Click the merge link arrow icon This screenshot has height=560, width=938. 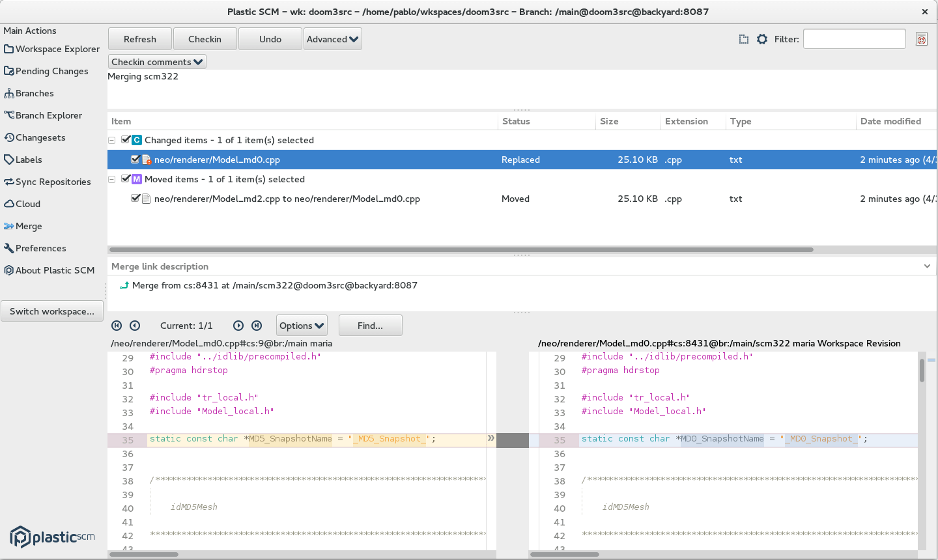tap(124, 285)
